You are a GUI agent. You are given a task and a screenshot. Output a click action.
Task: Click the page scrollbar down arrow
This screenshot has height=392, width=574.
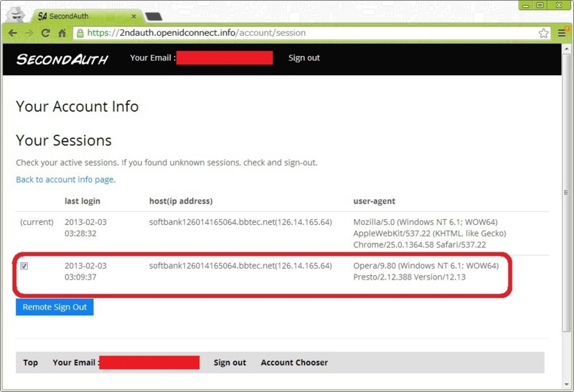pyautogui.click(x=567, y=384)
